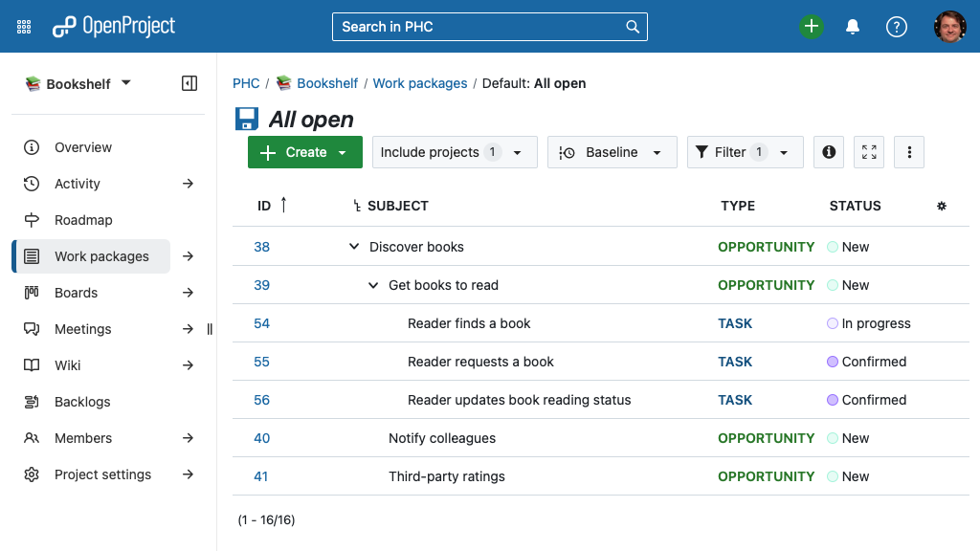Toggle ID column sort order
This screenshot has height=551, width=980.
point(272,206)
